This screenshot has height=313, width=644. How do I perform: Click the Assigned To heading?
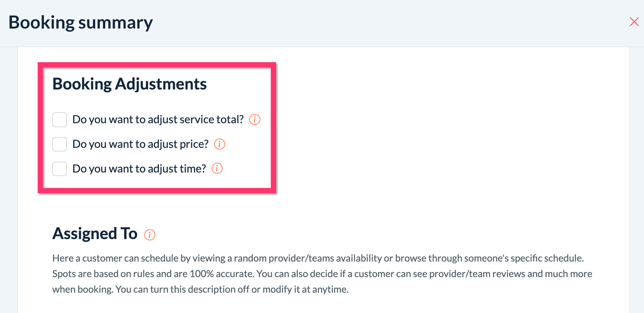coord(95,234)
